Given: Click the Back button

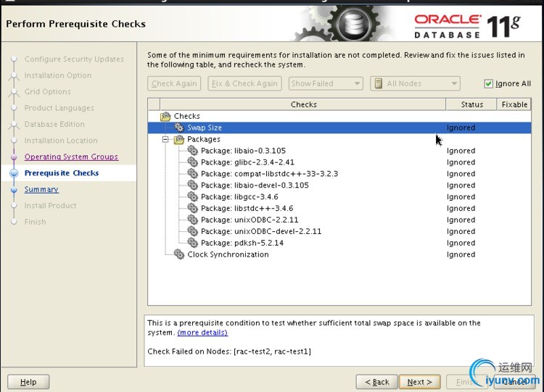Looking at the screenshot, I should tap(376, 382).
